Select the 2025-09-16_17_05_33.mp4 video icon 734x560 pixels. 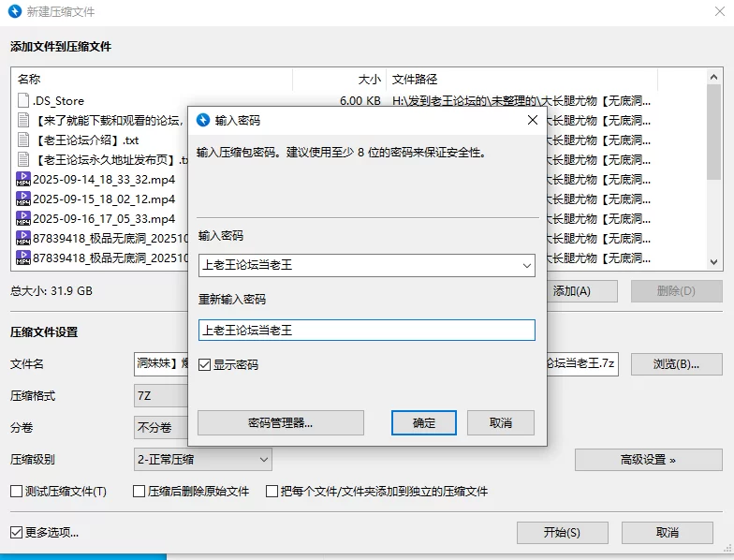(23, 218)
